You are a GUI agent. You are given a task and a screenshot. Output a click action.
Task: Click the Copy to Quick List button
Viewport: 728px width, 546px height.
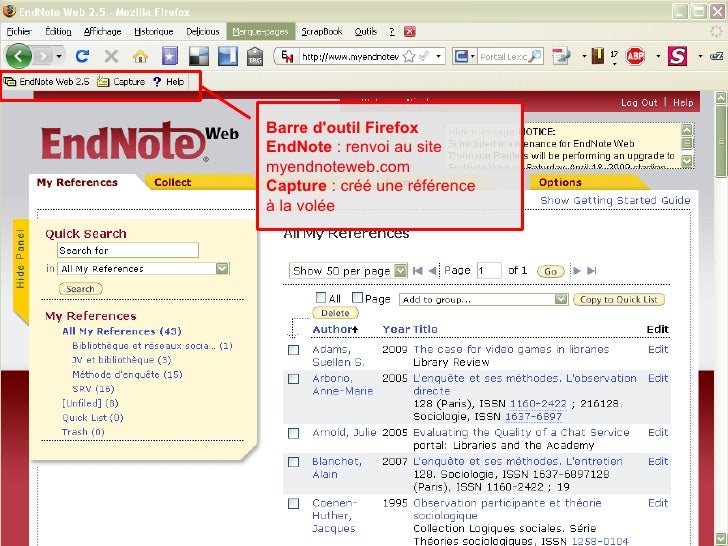[619, 299]
